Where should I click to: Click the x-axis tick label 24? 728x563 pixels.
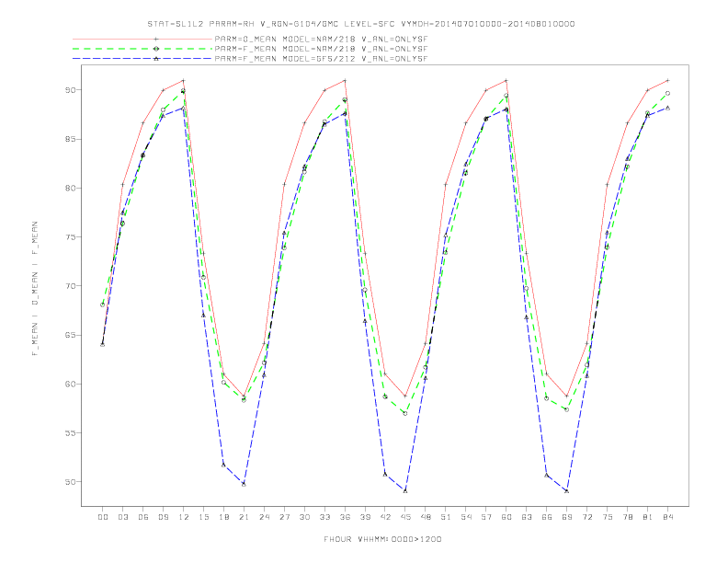click(x=264, y=517)
